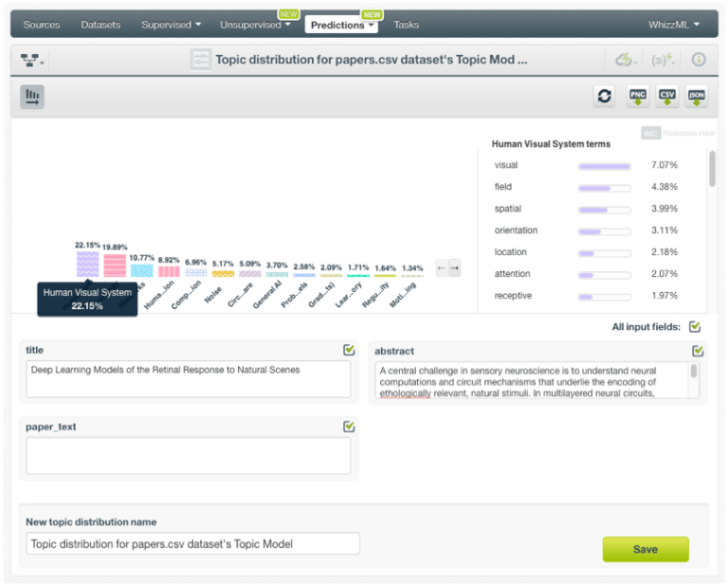Viewport: 728px width, 585px height.
Task: Go to the Datasets tab
Action: pos(100,25)
